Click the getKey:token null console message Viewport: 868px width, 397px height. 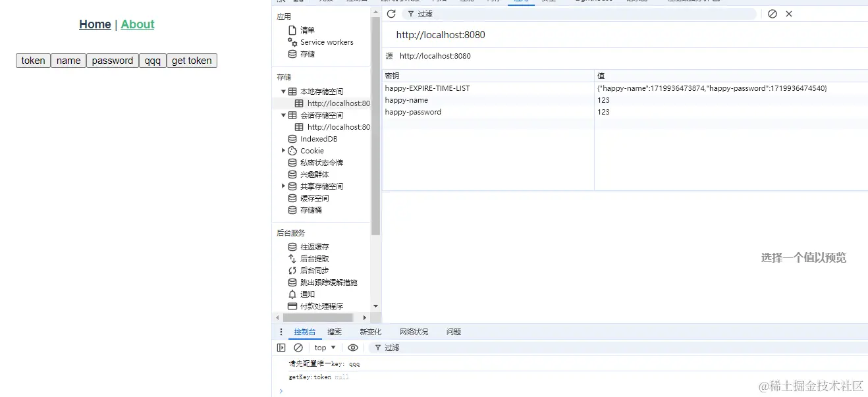click(319, 377)
